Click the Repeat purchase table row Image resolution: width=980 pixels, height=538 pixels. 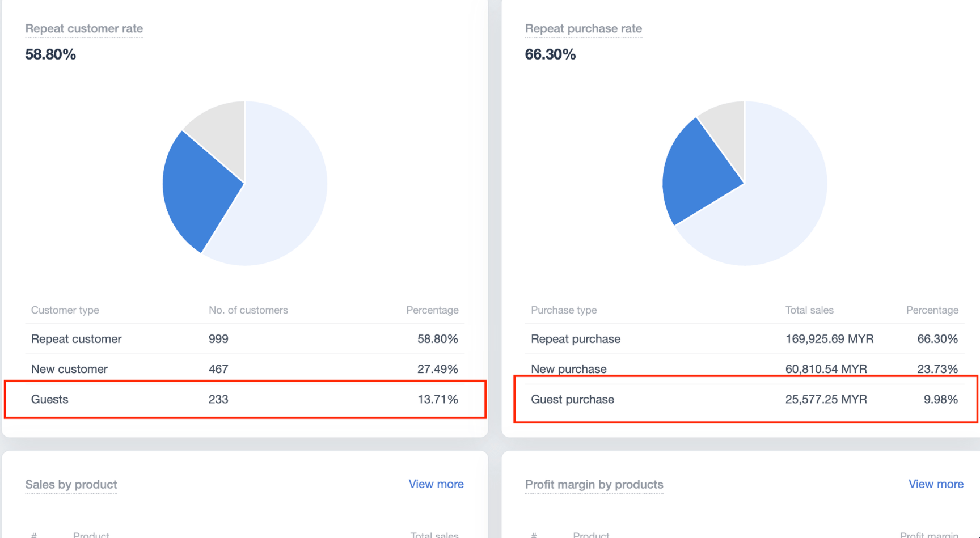744,339
